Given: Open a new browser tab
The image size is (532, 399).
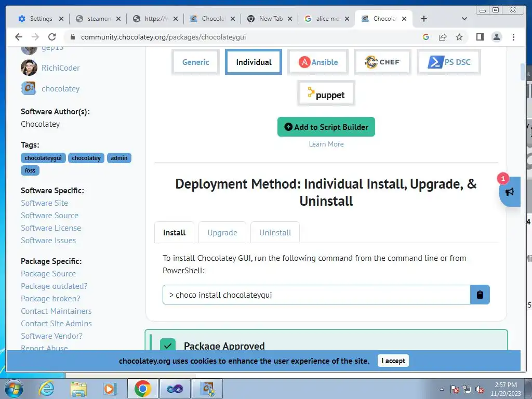Looking at the screenshot, I should (x=424, y=19).
